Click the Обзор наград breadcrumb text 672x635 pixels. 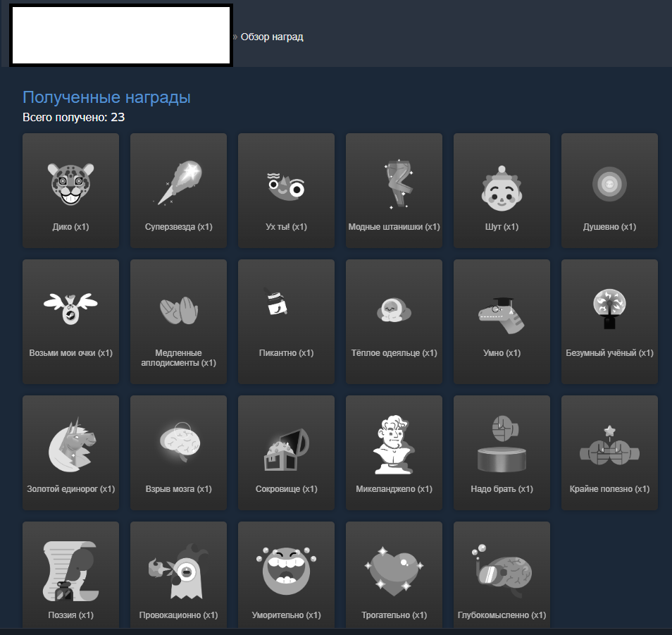point(272,37)
